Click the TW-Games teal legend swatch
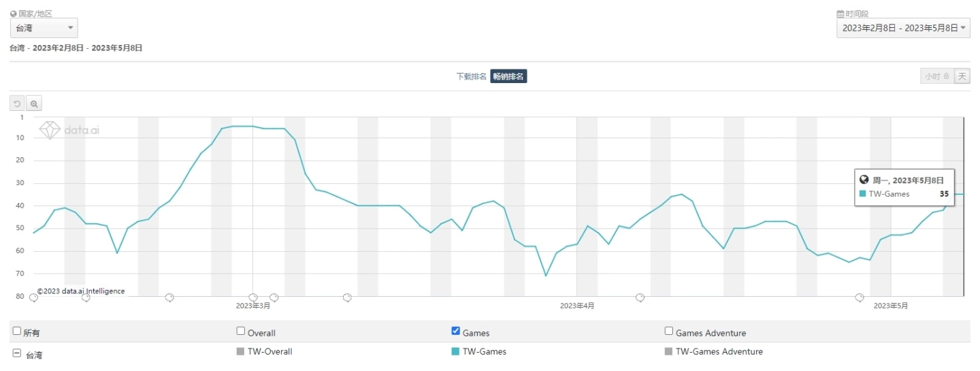Screen dimensions: 980x371 [x=455, y=352]
